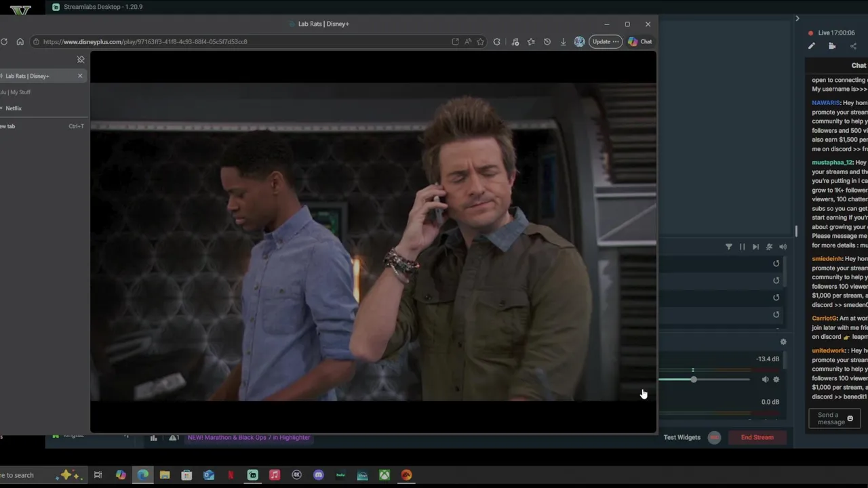Click NAWARIS username in chat

coord(826,103)
